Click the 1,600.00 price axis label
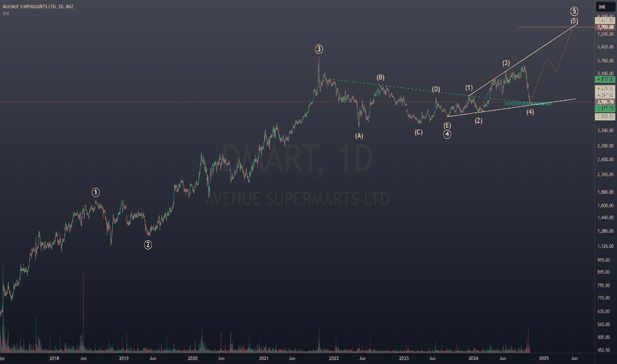 (605, 205)
